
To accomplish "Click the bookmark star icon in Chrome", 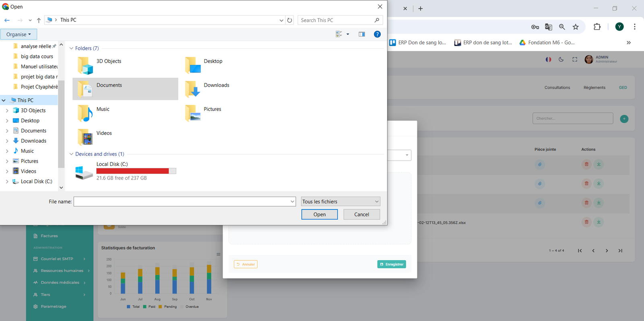I will tap(576, 27).
